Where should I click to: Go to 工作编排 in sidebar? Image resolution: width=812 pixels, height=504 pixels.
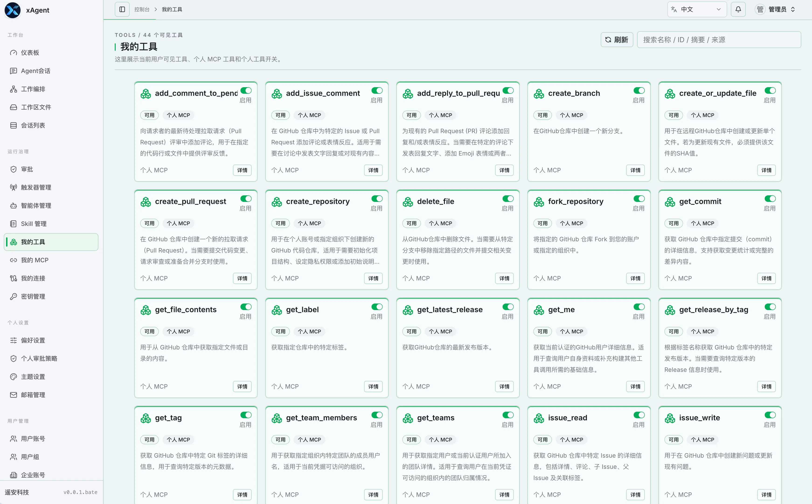click(51, 89)
